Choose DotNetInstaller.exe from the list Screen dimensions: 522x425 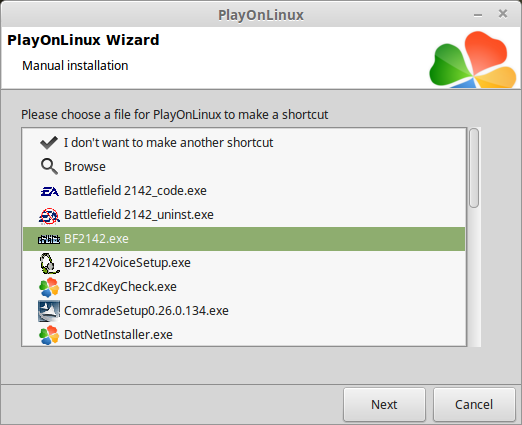coord(118,335)
